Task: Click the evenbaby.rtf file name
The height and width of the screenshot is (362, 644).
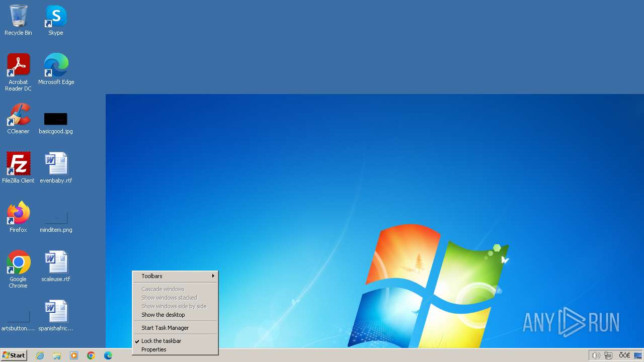Action: click(56, 180)
